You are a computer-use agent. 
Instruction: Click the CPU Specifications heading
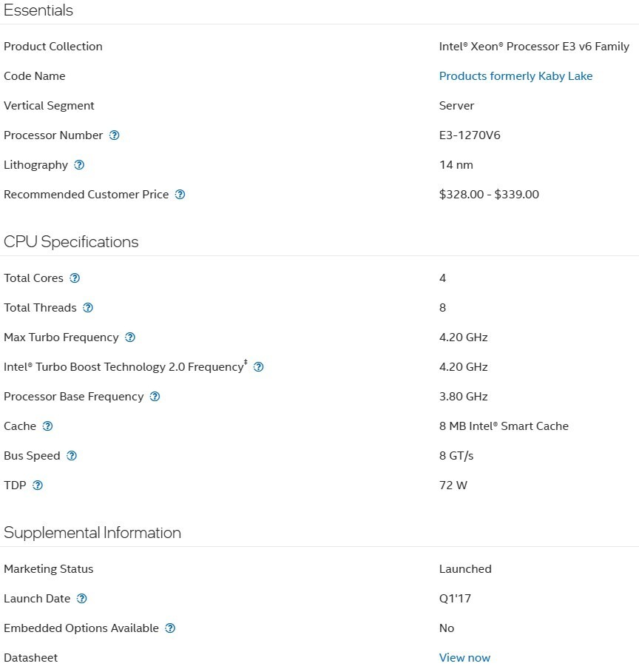pos(71,242)
